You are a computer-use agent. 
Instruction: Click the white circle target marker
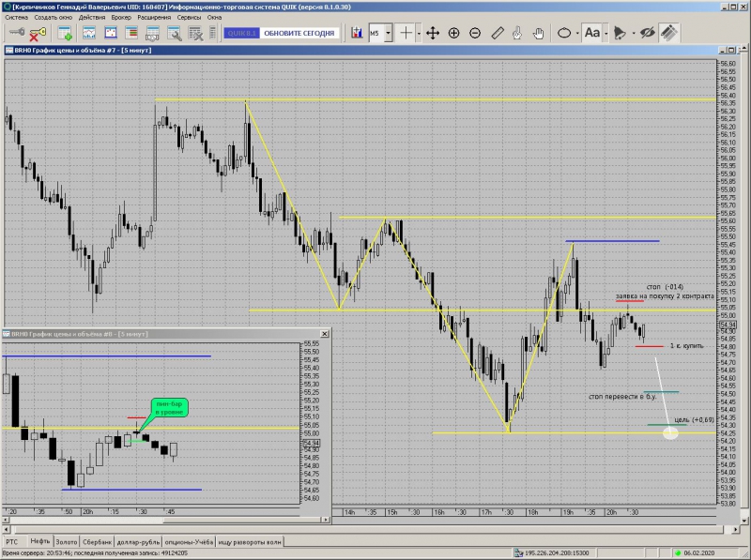click(670, 433)
